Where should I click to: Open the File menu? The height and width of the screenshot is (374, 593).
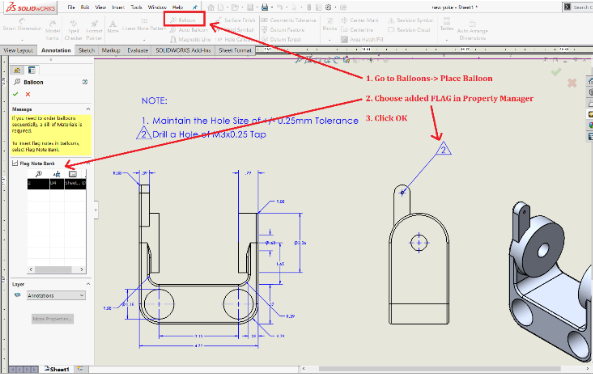tap(71, 7)
